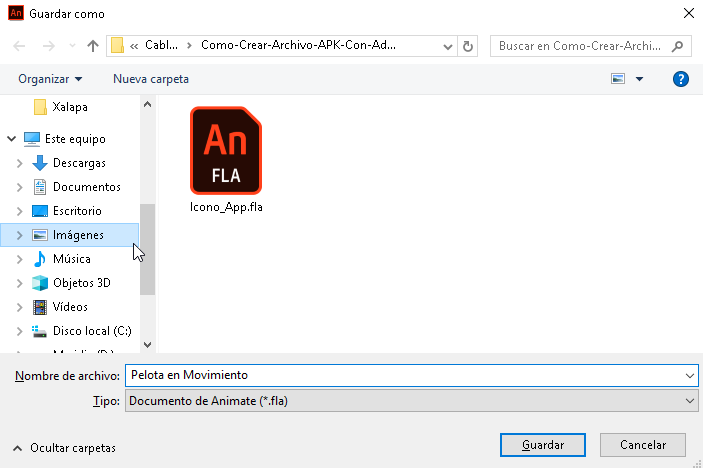Viewport: 703px width, 468px height.
Task: Select Como-Crear-Archivo-APK breadcrumb segment
Action: pyautogui.click(x=298, y=45)
